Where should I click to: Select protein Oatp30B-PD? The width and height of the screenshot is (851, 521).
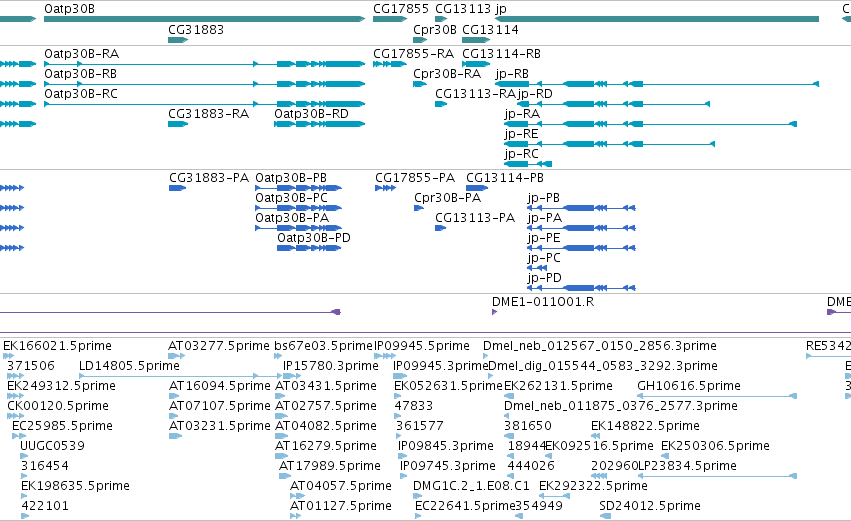[x=309, y=249]
